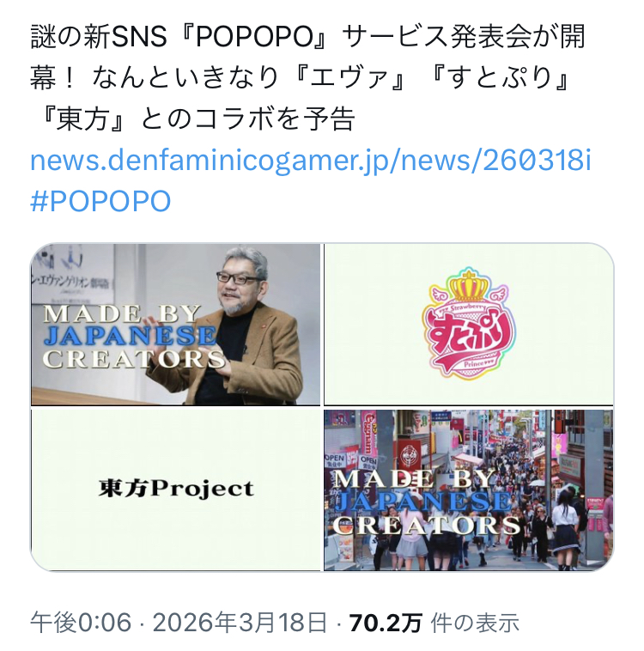This screenshot has height=651, width=644.
Task: Open the crowded street photo
Action: [468, 490]
